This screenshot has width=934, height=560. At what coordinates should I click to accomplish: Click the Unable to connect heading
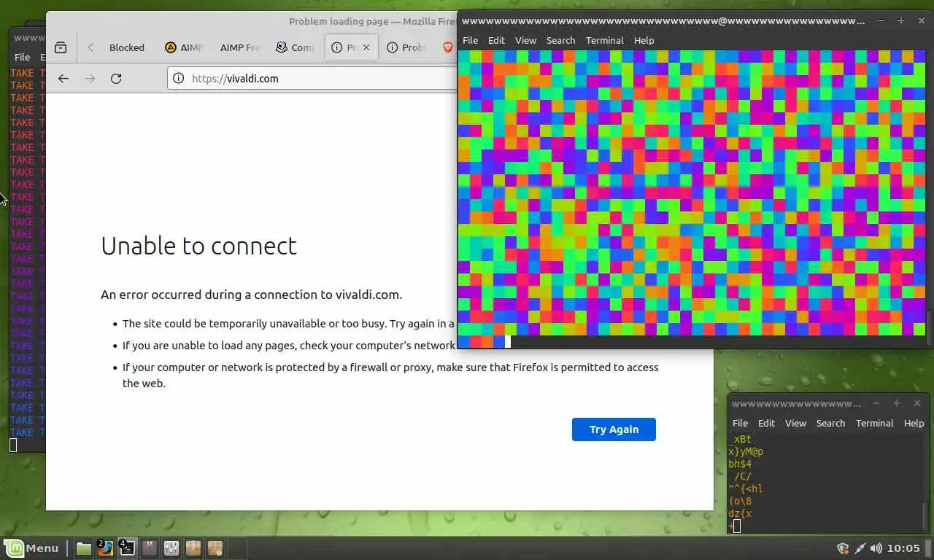click(198, 246)
